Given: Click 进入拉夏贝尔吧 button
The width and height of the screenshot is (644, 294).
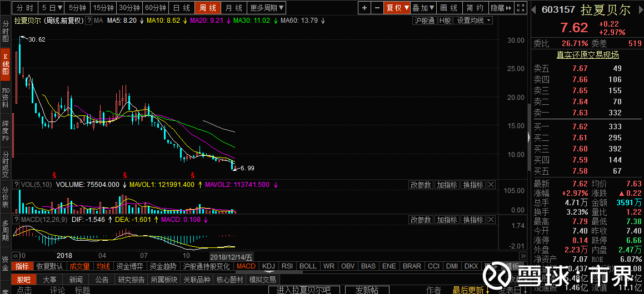Looking at the screenshot, I should coord(303,290).
